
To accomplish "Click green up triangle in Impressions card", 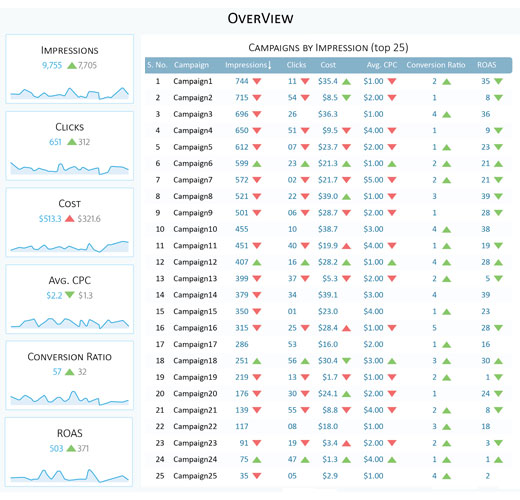I will pyautogui.click(x=72, y=66).
